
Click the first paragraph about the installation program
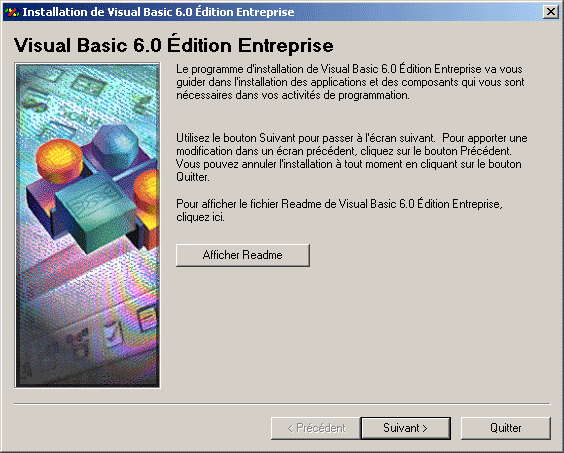coord(352,82)
